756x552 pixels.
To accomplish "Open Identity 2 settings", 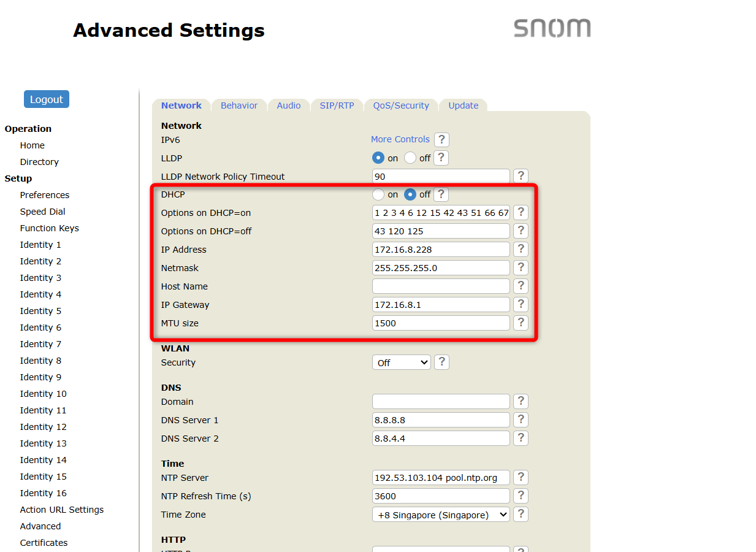I will (x=40, y=261).
